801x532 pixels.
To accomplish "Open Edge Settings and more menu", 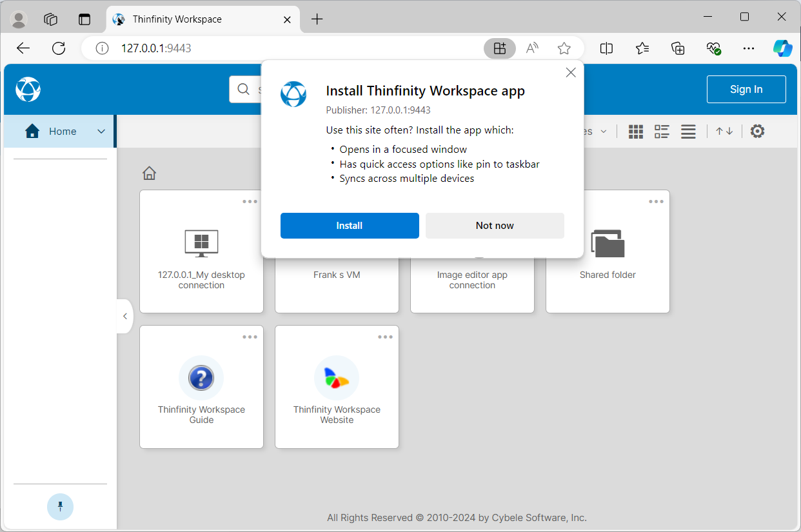I will coord(748,48).
